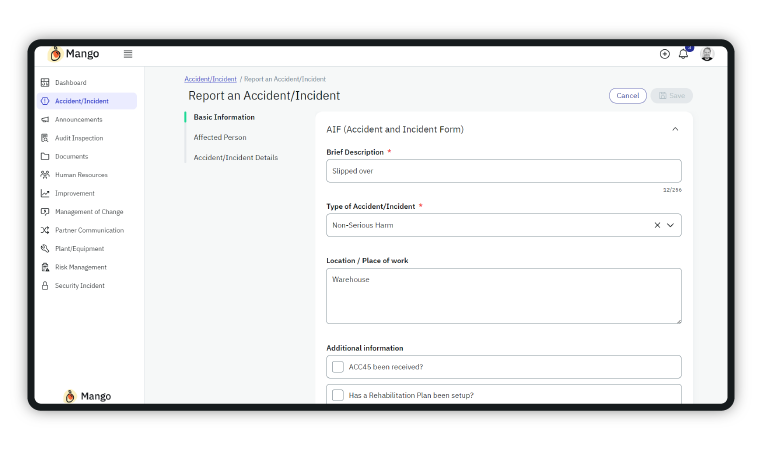Open the Improvement chart icon
This screenshot has height=450, width=762.
click(x=45, y=194)
